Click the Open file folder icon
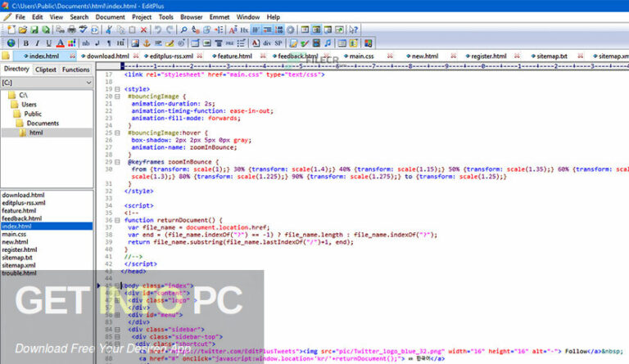The width and height of the screenshot is (629, 364). pos(22,29)
